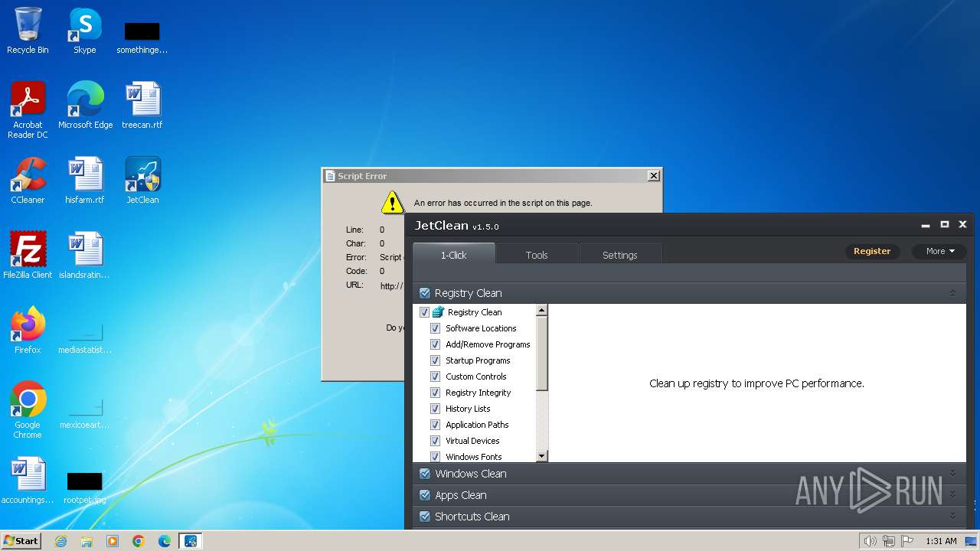Select the accountings document icon
Viewport: 980px width, 551px height.
tap(28, 481)
